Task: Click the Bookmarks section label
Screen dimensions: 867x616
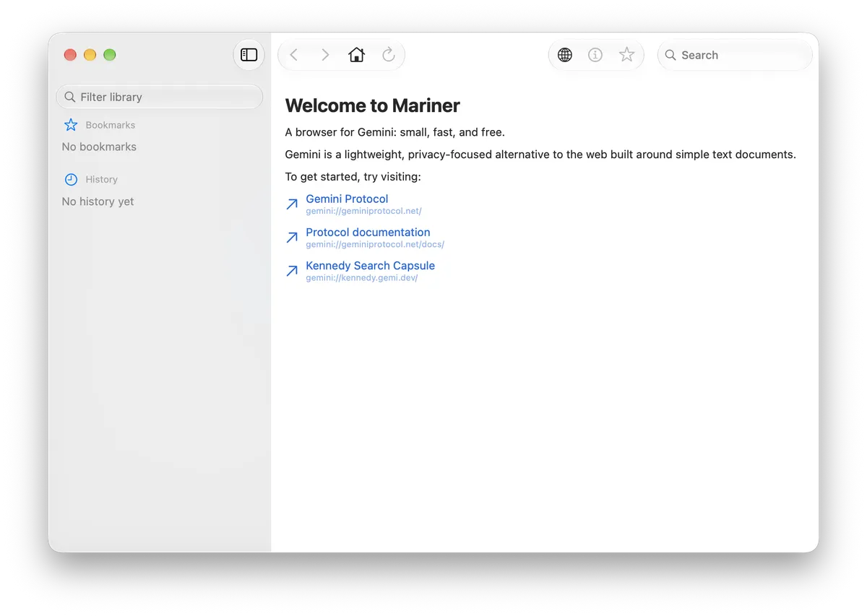Action: [x=111, y=125]
